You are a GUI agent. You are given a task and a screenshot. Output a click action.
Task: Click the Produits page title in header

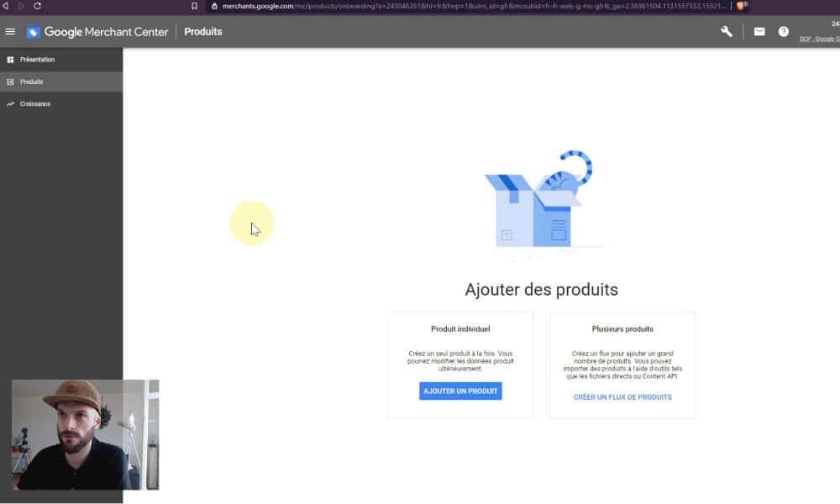[x=203, y=32]
